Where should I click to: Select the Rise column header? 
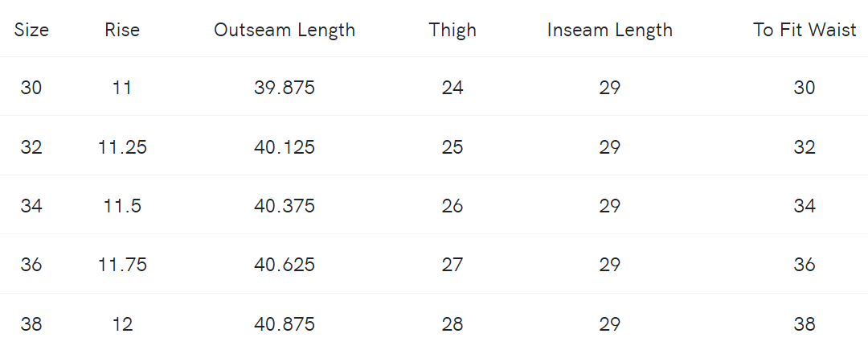pos(122,31)
